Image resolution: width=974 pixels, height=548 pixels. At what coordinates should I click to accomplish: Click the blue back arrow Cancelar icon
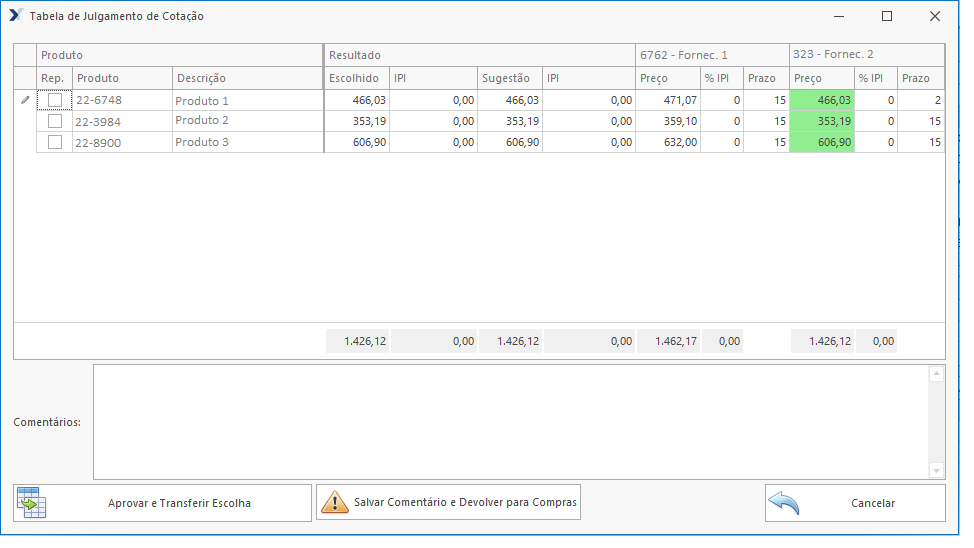tap(784, 503)
